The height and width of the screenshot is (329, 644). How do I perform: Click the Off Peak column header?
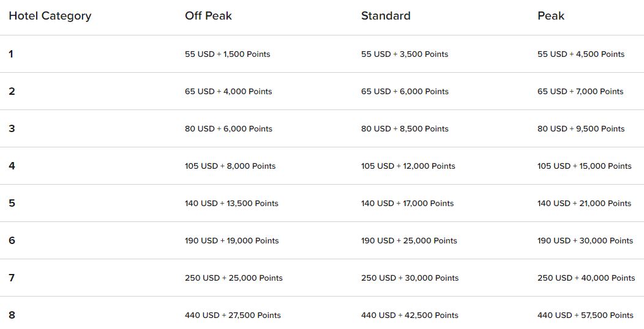coord(208,16)
